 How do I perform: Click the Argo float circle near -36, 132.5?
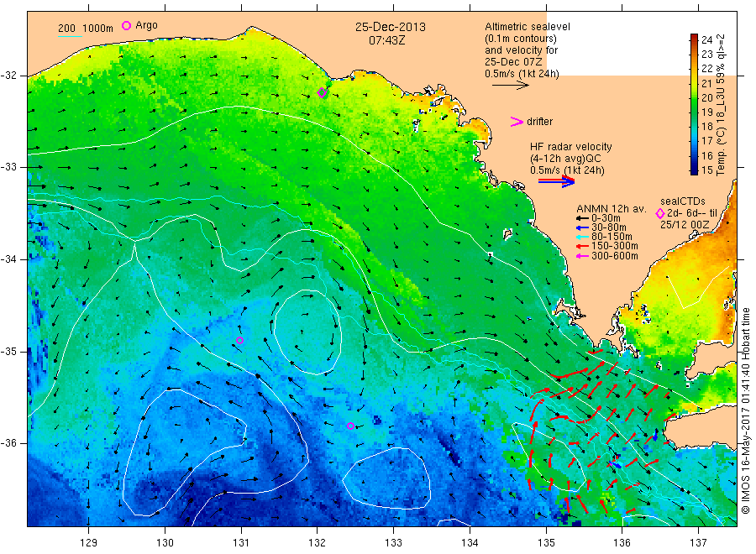click(x=350, y=426)
